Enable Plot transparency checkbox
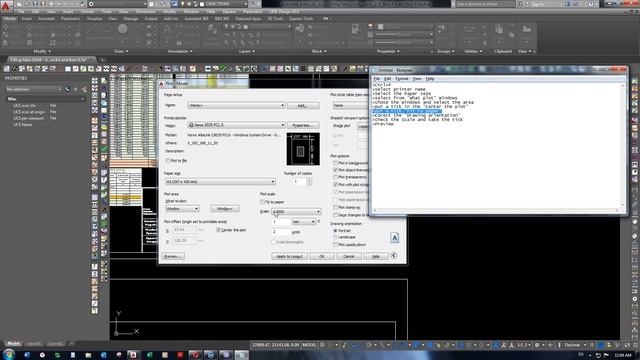The width and height of the screenshot is (640, 360). click(336, 178)
